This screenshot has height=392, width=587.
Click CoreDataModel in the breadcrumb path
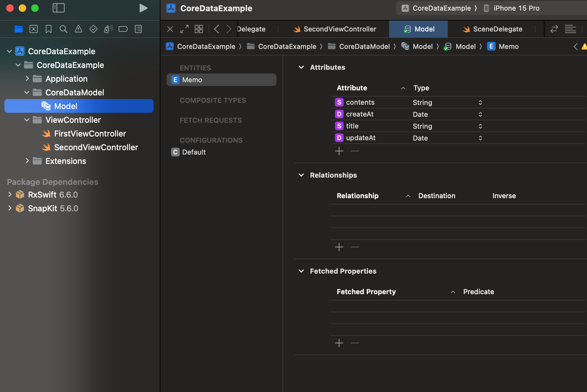coord(359,46)
